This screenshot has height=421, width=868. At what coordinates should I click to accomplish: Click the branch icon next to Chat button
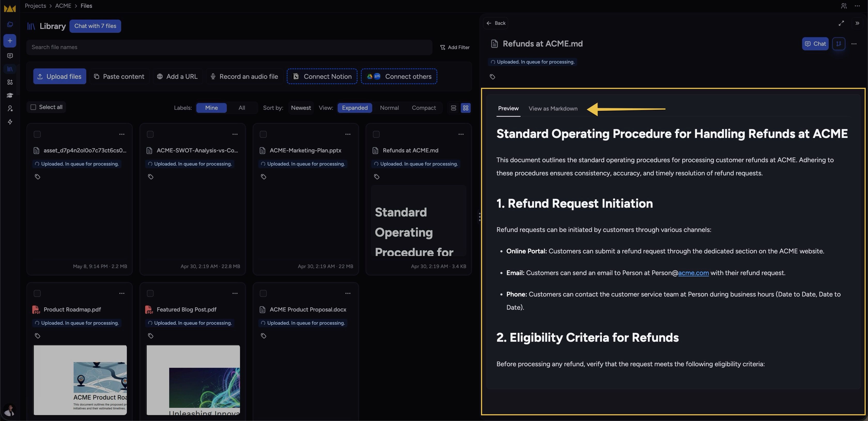tap(838, 44)
